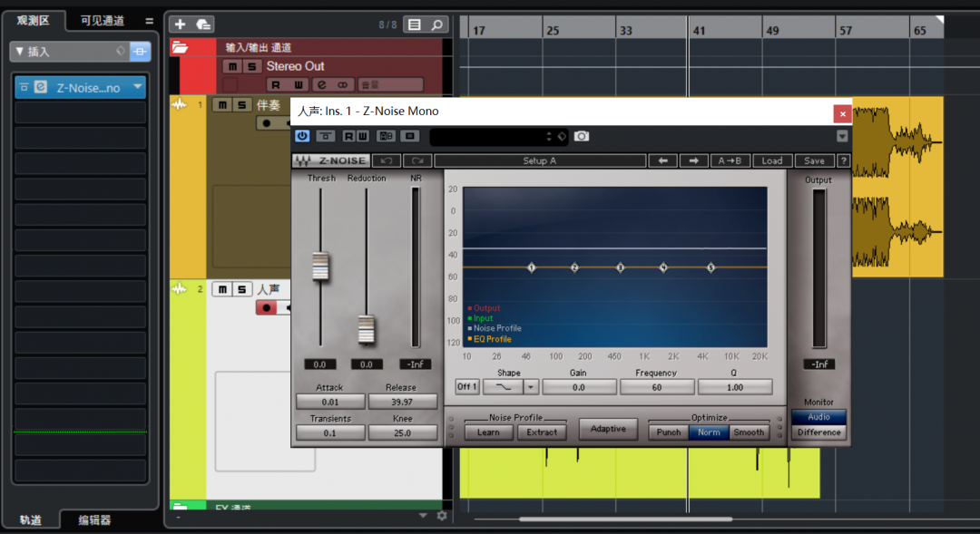The width and height of the screenshot is (980, 534).
Task: Select EQ band marker 1 on graph
Action: (x=531, y=267)
